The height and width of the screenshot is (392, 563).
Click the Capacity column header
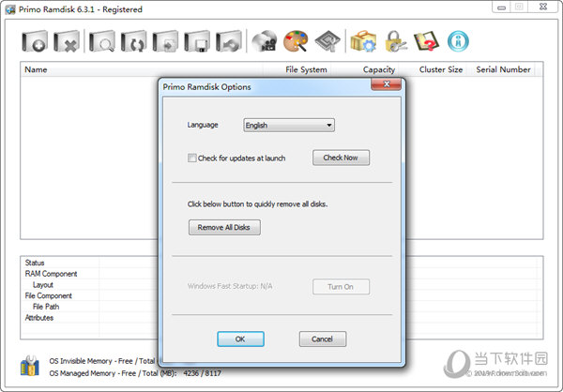365,69
